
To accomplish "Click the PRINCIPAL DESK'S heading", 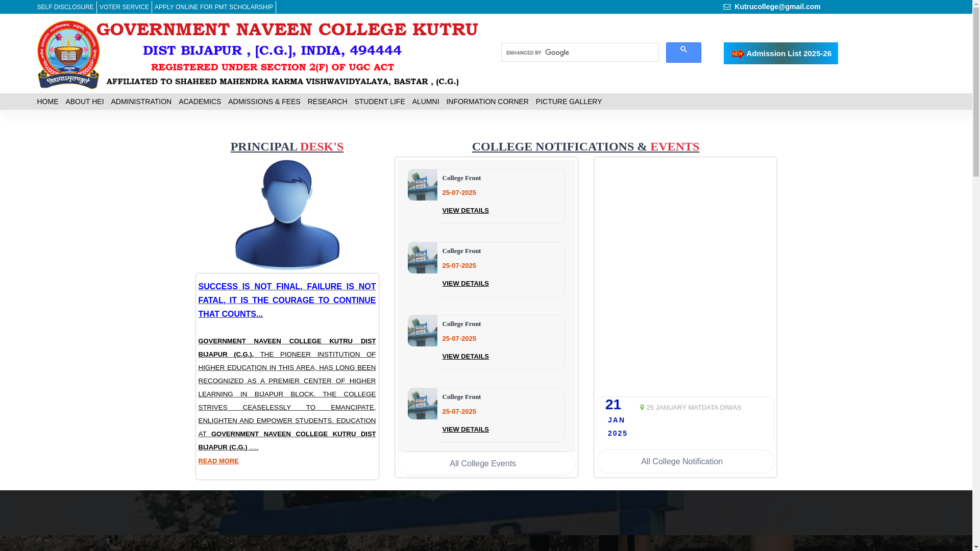I will (287, 146).
